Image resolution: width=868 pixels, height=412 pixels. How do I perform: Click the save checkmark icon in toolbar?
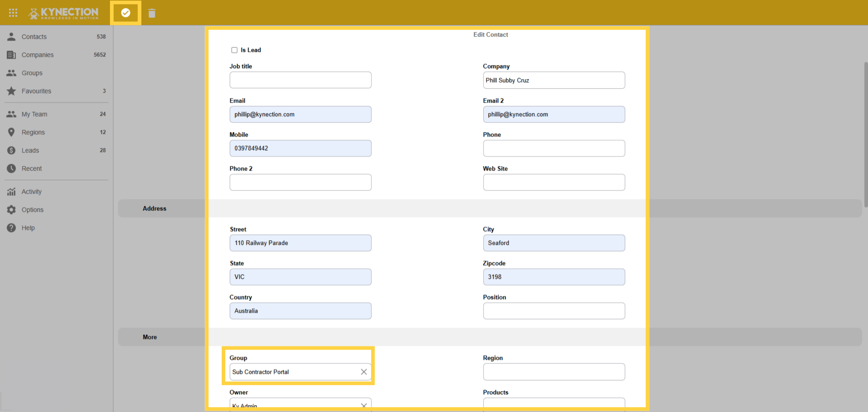click(125, 13)
